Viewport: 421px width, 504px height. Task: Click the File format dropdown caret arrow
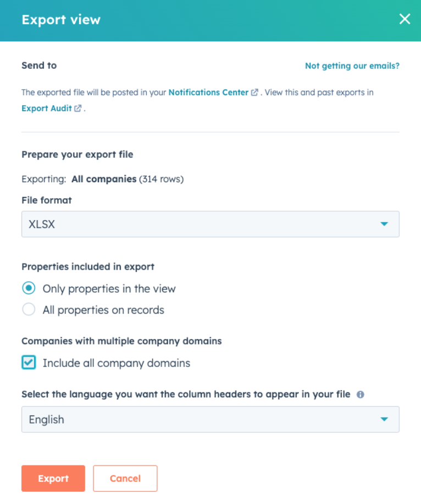tap(384, 224)
